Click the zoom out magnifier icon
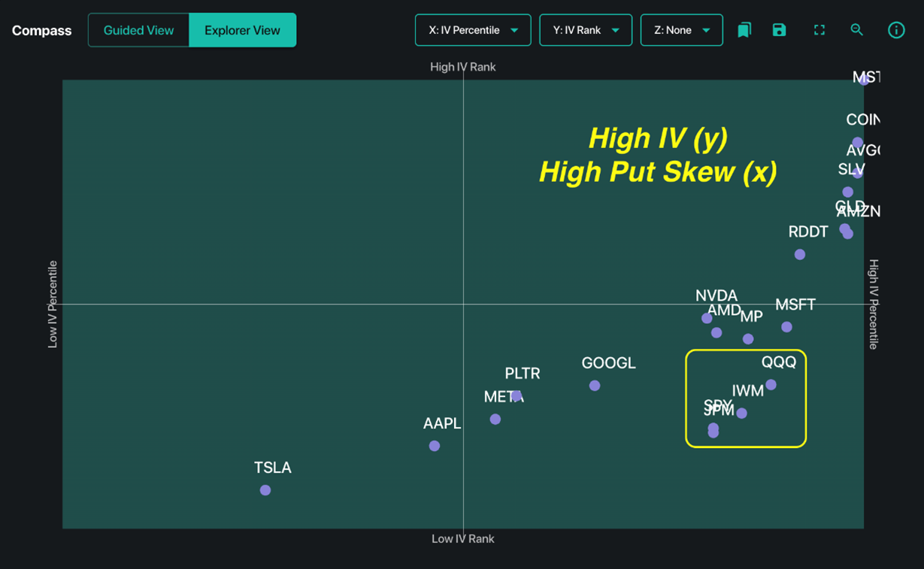The image size is (924, 569). point(857,30)
